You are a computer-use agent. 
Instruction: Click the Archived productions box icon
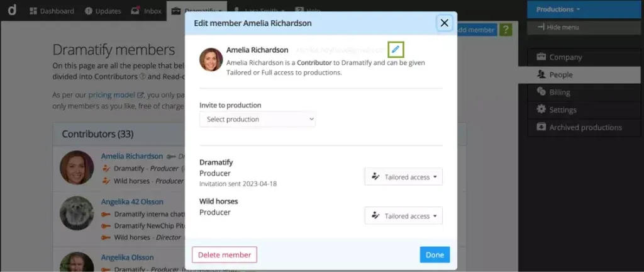pos(541,127)
